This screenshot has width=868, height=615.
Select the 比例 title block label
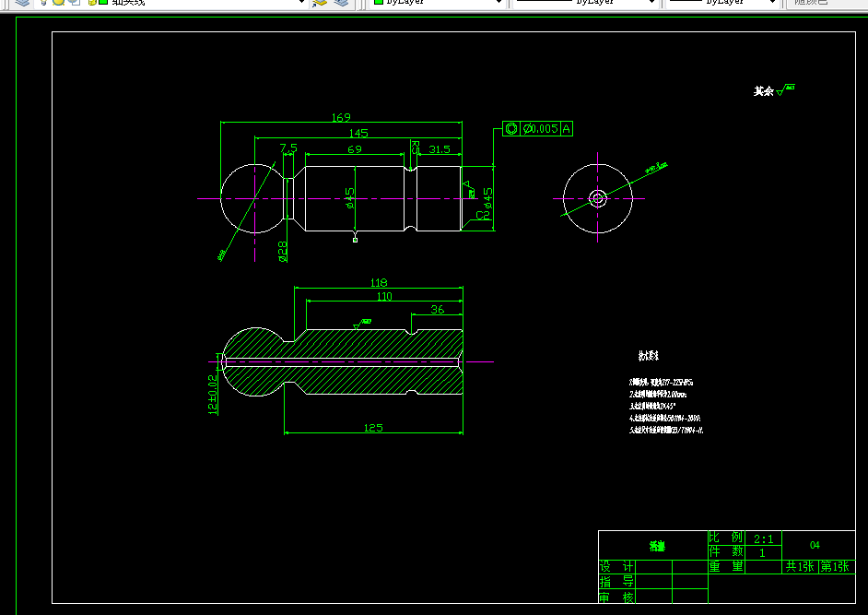tap(726, 537)
